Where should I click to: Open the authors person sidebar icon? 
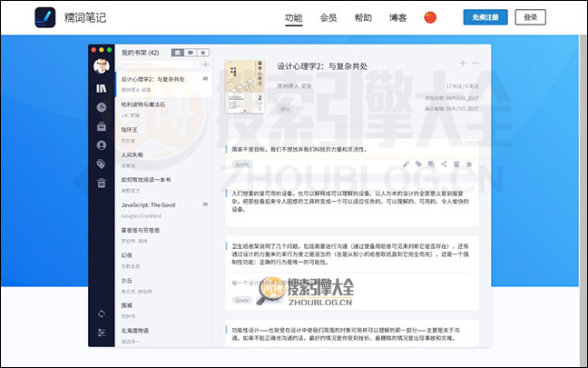(x=102, y=145)
